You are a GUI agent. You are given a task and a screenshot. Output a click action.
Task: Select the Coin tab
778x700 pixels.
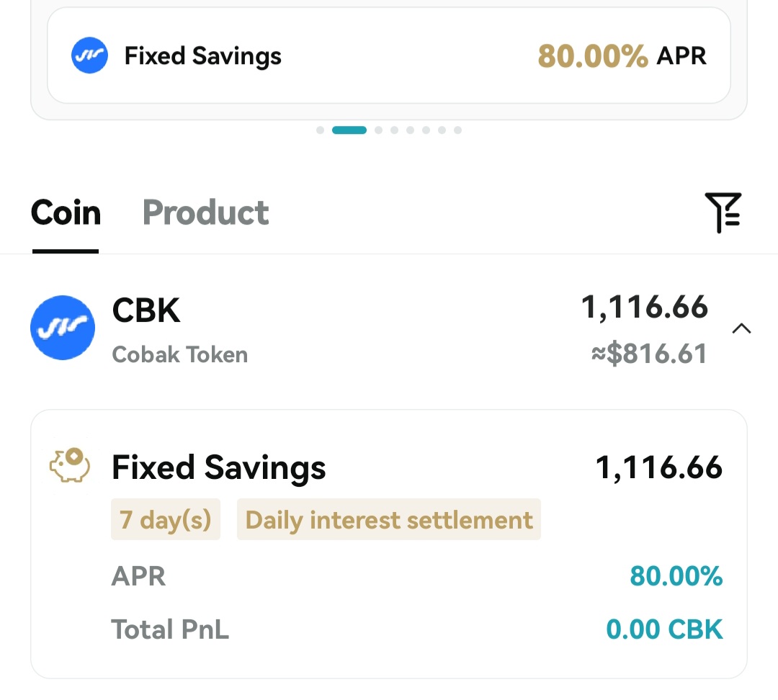pyautogui.click(x=65, y=211)
